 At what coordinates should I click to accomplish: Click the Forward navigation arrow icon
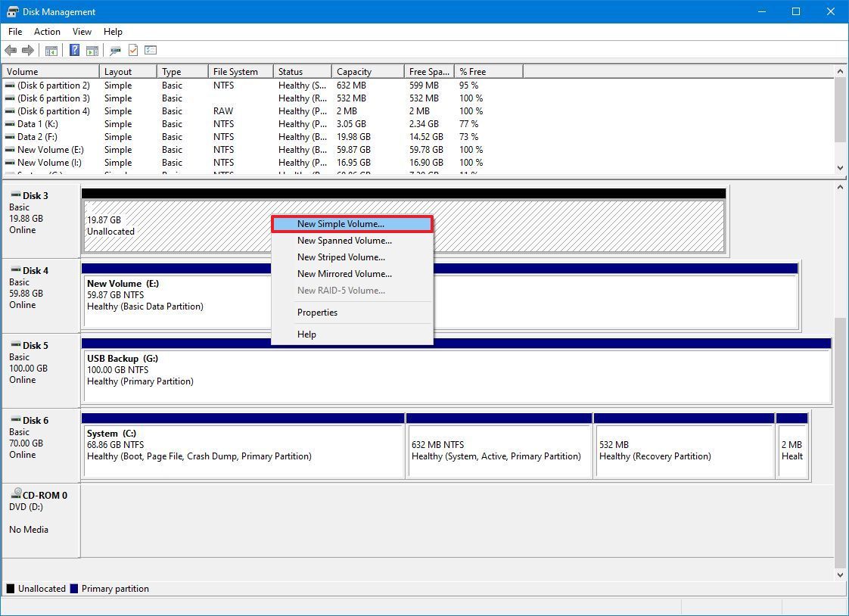(28, 51)
